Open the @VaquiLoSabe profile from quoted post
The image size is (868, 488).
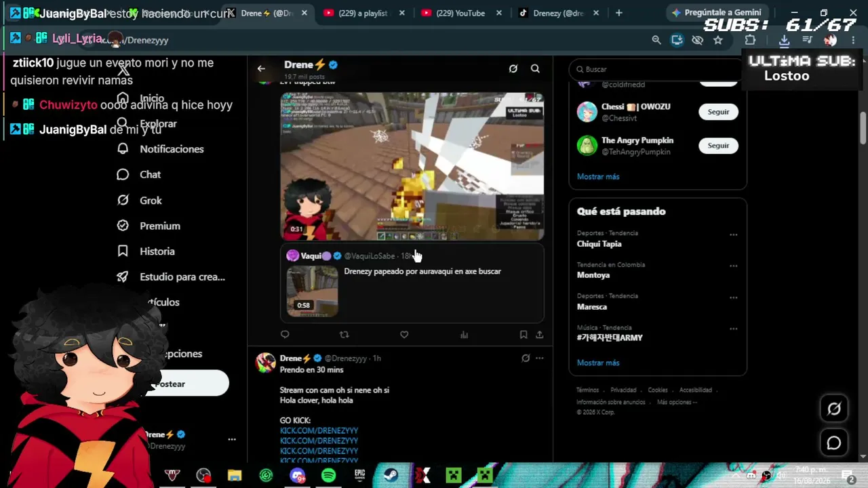369,256
